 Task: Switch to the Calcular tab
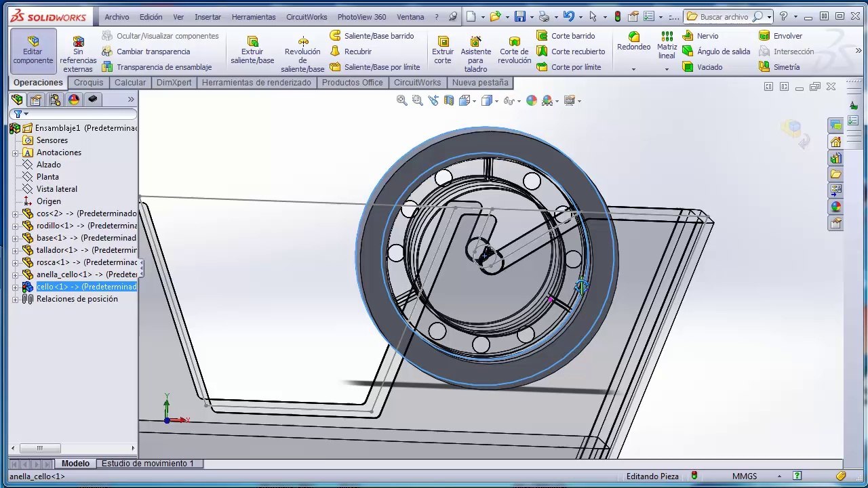[130, 83]
